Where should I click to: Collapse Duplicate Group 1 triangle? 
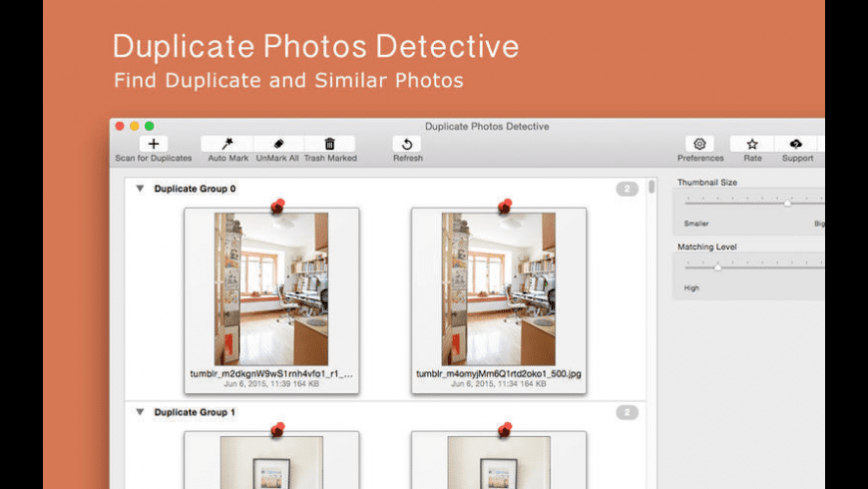(140, 412)
